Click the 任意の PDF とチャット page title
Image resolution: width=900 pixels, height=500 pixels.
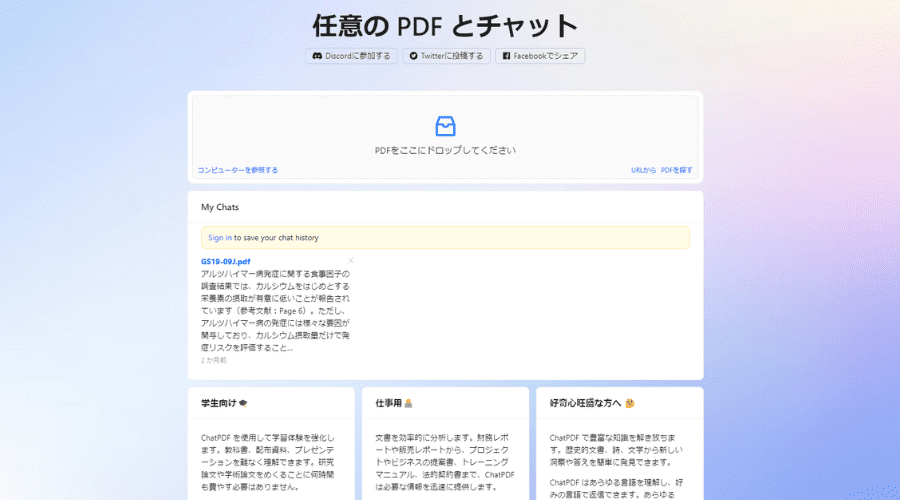point(445,24)
